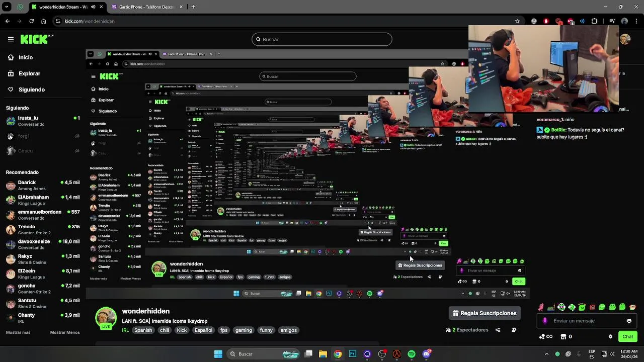The width and height of the screenshot is (644, 362).
Task: Click the pink microphone icon in chat input
Action: pos(545,321)
